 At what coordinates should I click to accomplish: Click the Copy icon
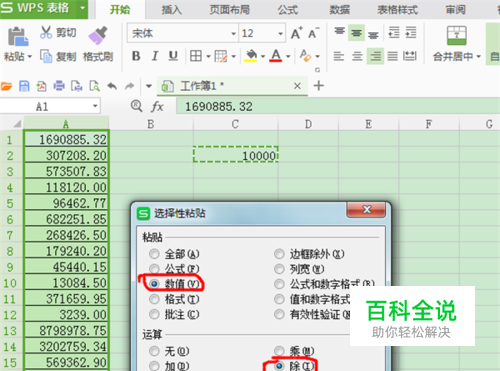46,56
